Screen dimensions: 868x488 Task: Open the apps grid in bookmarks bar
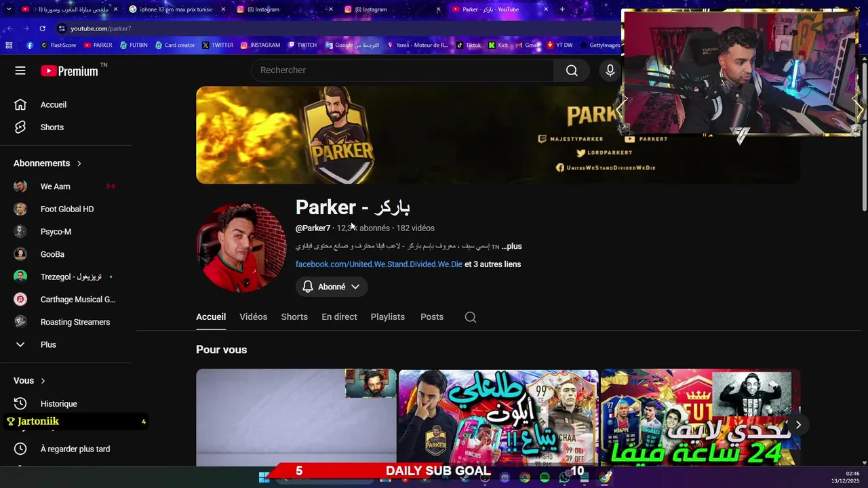tap(9, 45)
